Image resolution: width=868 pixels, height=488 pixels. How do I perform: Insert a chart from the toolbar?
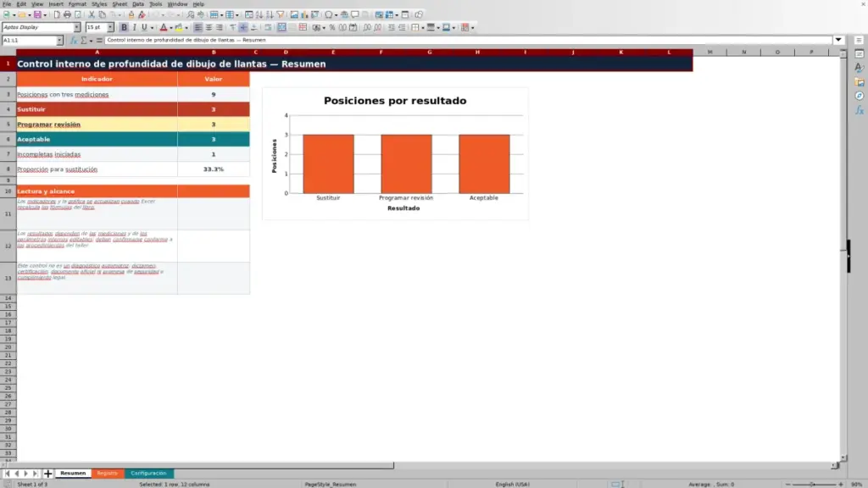[304, 14]
